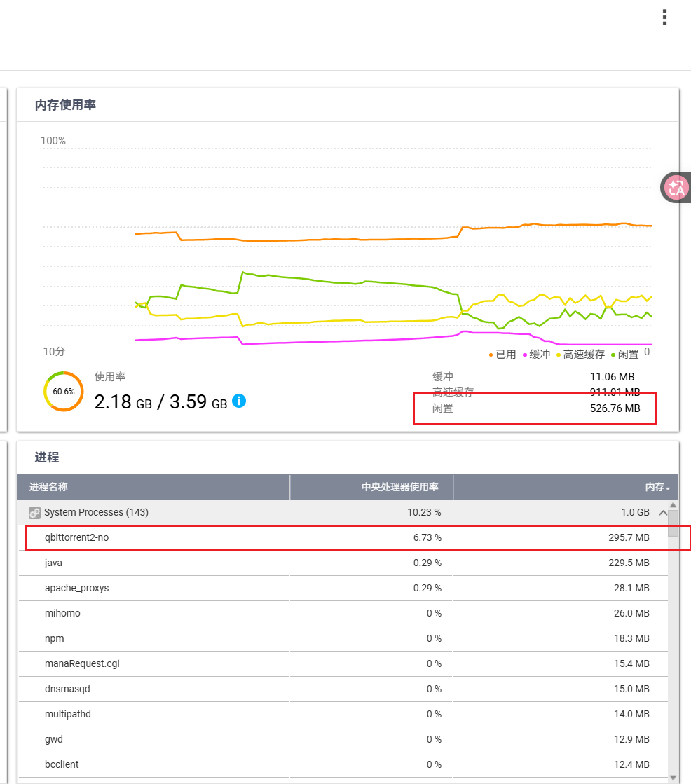Click the 60.6% memory usage ring

[x=64, y=392]
